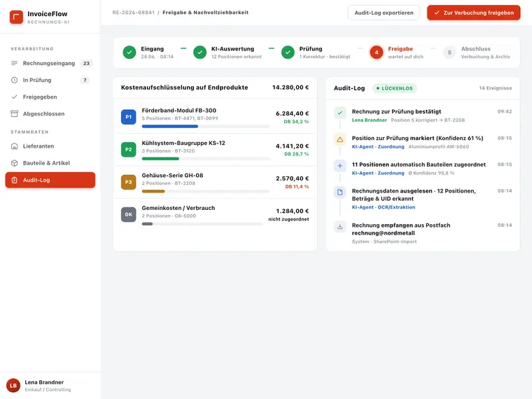Open Bauteile & Artikel
The height and width of the screenshot is (399, 532).
coord(50,163)
